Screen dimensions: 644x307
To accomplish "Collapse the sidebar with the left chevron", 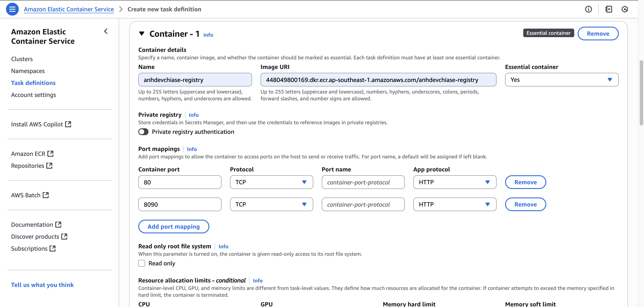I will 106,31.
